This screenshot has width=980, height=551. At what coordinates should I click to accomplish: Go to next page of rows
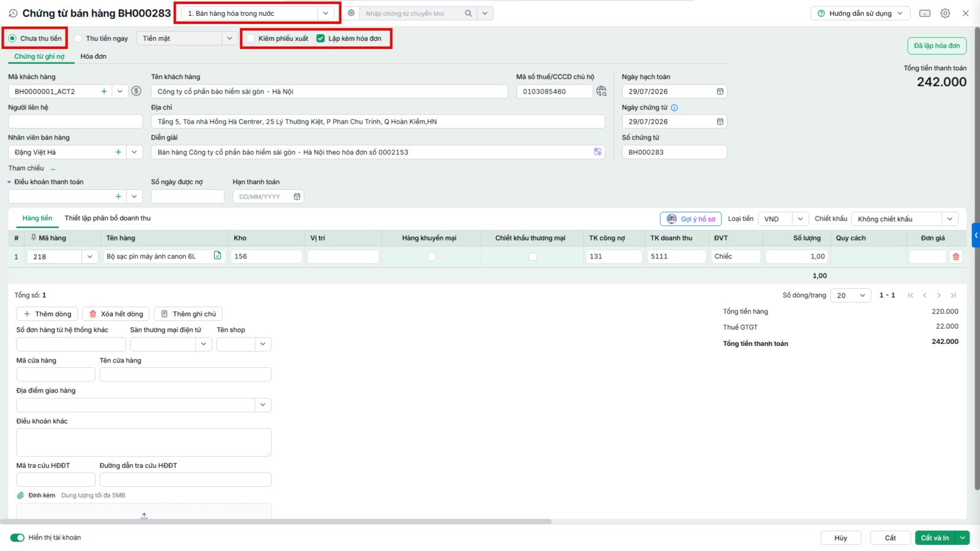pos(939,295)
